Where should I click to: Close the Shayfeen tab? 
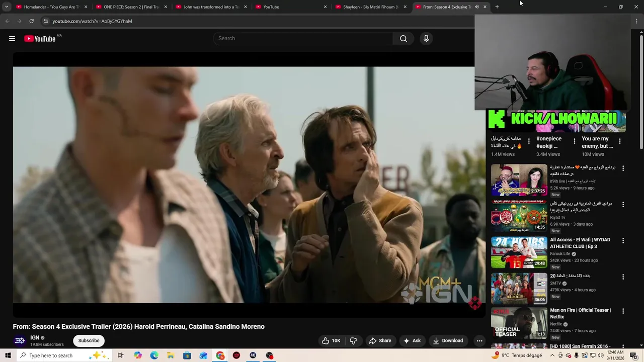[405, 7]
